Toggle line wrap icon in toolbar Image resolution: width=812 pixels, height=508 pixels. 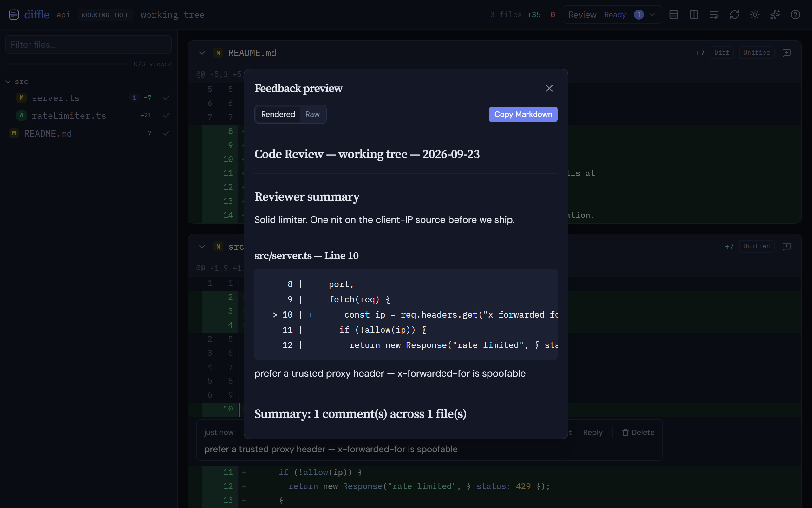[714, 15]
